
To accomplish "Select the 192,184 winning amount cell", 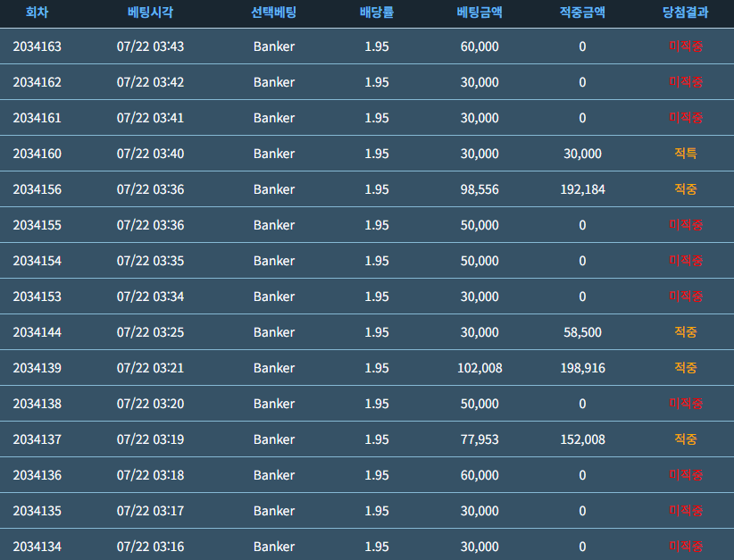I will pyautogui.click(x=583, y=189).
